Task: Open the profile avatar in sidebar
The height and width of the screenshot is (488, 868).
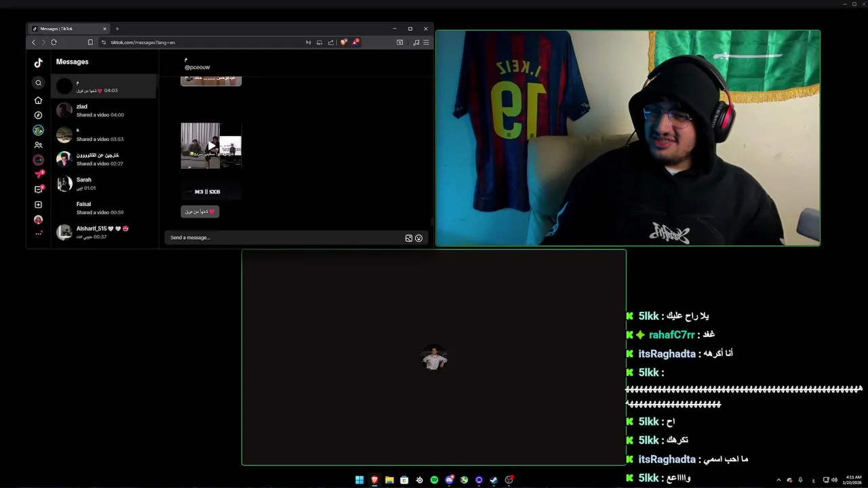Action: pos(39,220)
